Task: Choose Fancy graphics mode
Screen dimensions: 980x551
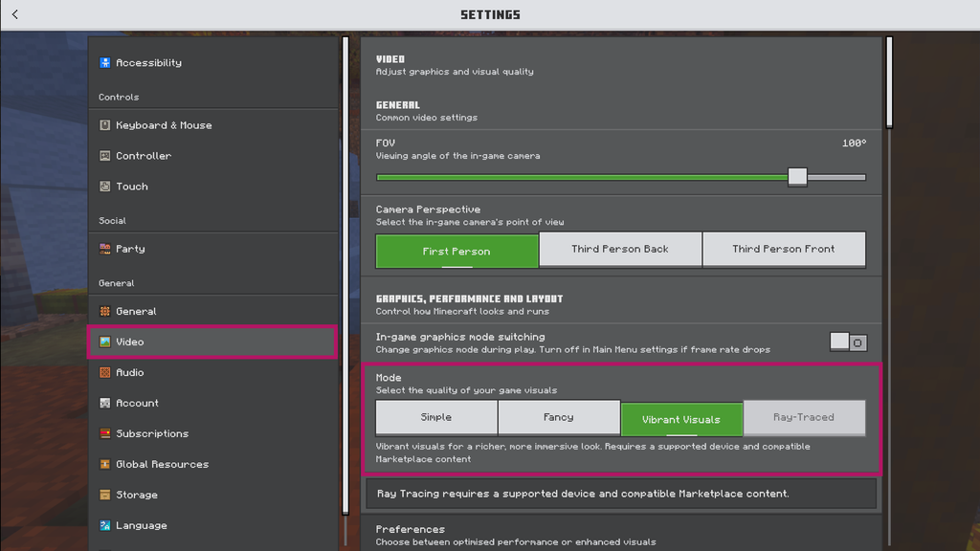Action: coord(559,417)
